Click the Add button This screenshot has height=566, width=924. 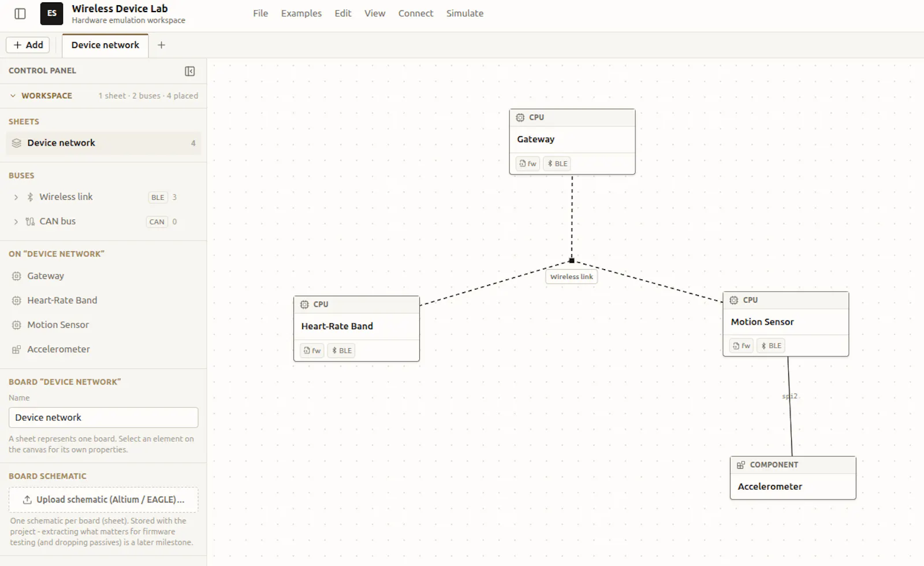(28, 45)
